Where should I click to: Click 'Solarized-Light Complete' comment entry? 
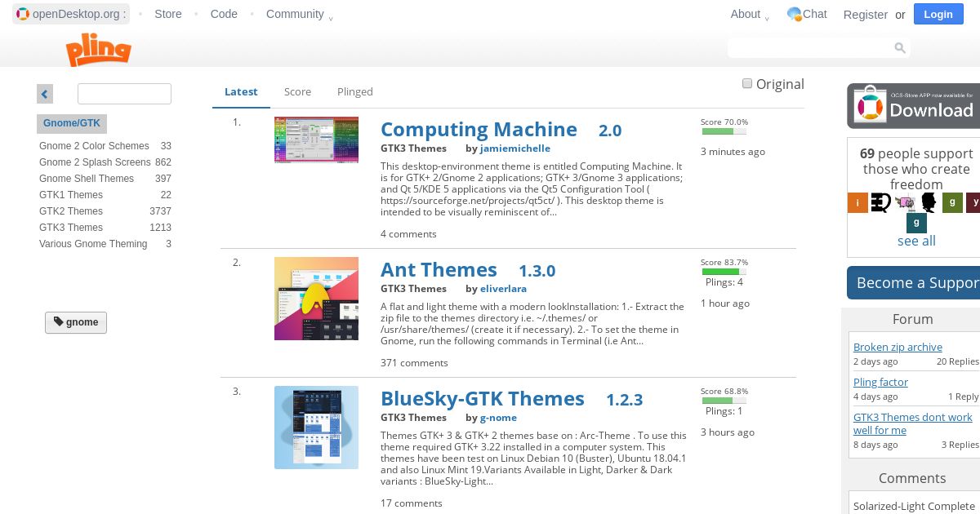[x=914, y=506]
